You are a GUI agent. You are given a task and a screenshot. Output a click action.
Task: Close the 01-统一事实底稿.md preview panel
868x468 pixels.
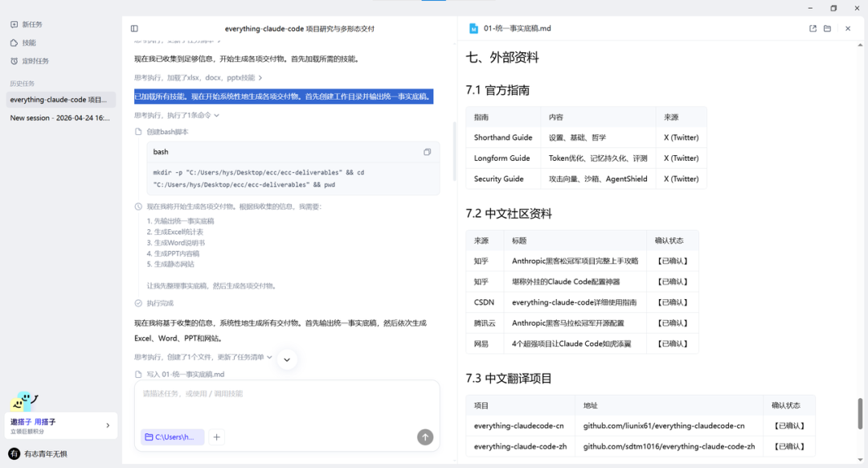848,28
